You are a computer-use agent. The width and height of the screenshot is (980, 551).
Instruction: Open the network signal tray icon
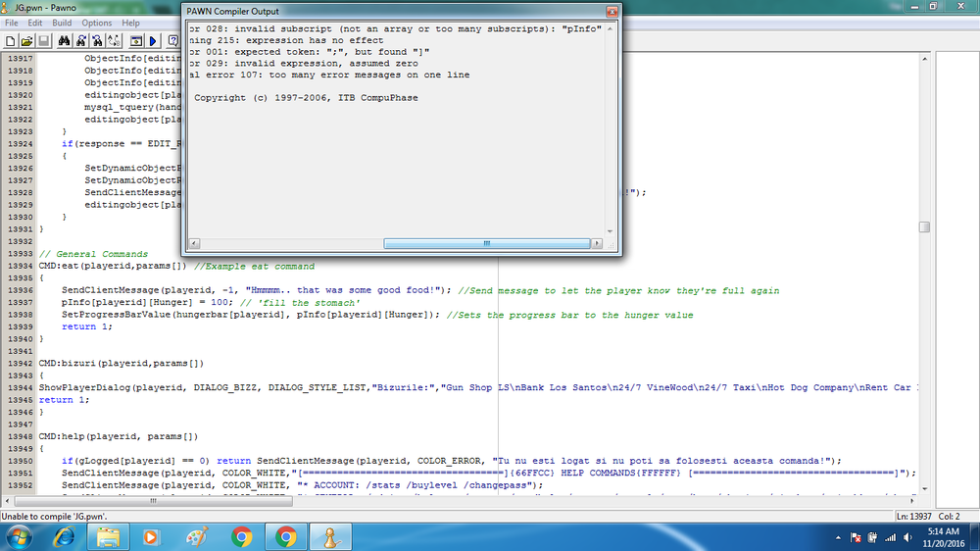click(x=890, y=538)
